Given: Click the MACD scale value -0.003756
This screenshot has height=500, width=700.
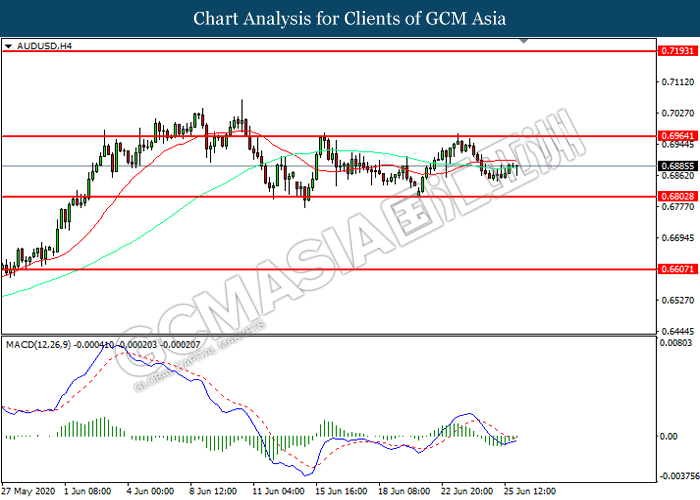Looking at the screenshot, I should 679,476.
